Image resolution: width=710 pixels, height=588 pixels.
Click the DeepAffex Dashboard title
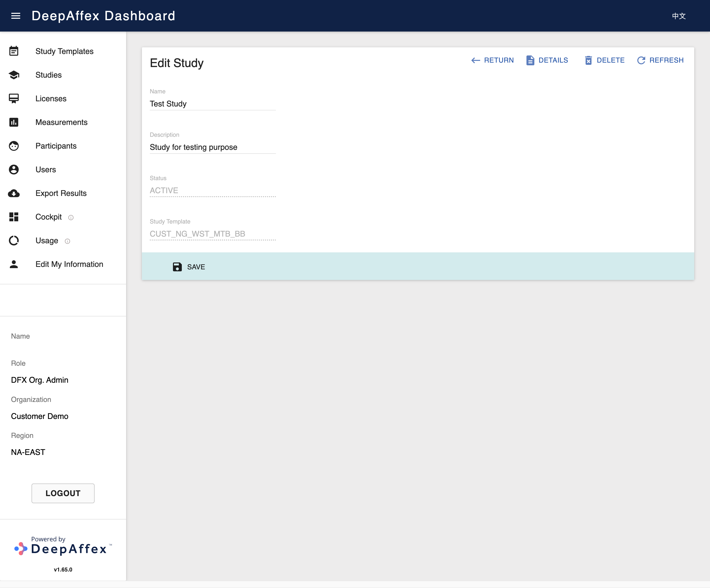click(x=103, y=16)
